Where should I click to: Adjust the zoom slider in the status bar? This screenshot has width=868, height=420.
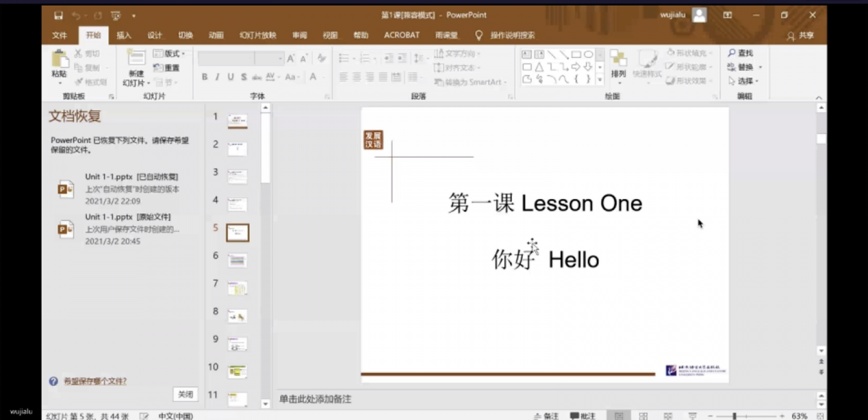point(735,416)
